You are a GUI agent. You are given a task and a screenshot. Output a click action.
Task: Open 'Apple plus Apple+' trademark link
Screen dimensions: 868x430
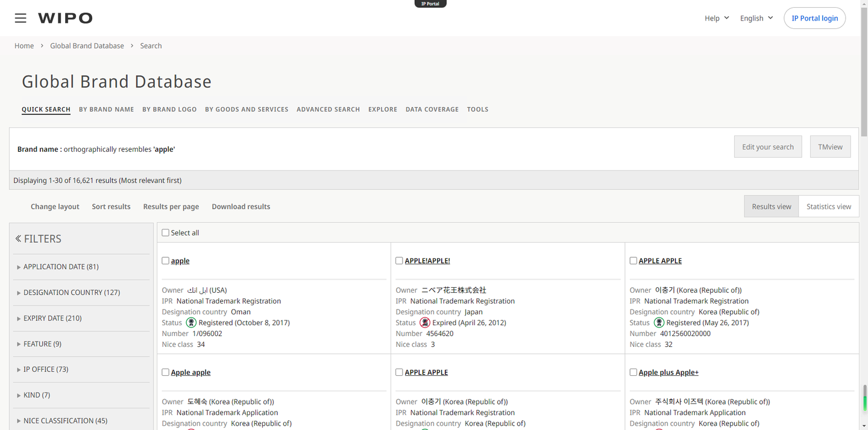668,372
